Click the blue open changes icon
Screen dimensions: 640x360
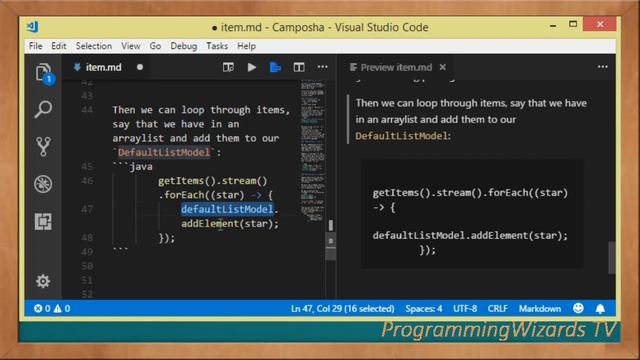[276, 67]
